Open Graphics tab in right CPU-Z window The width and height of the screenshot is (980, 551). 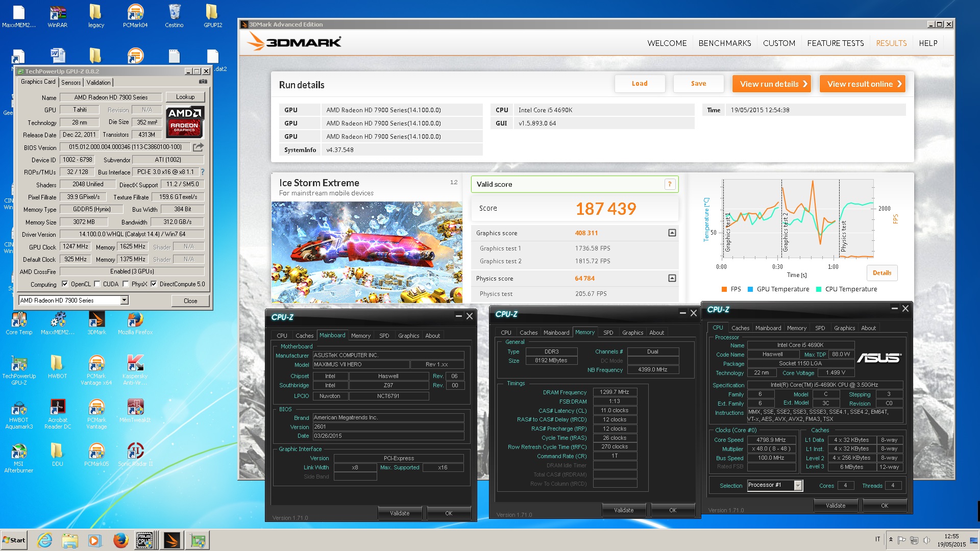844,328
